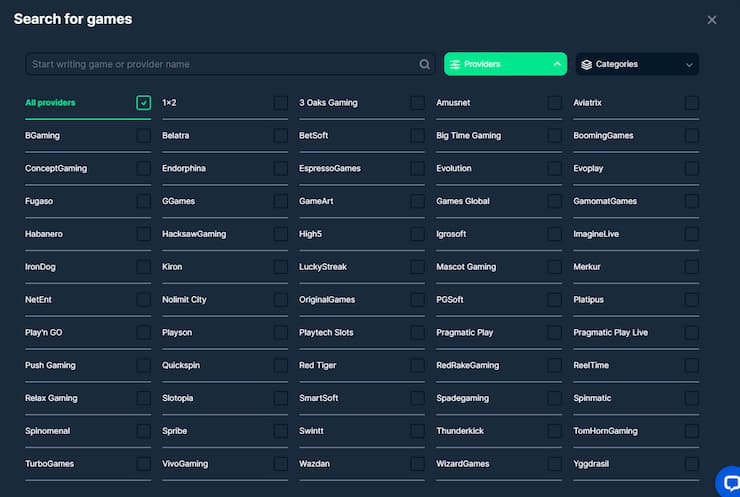The image size is (740, 497).
Task: Click the Play'n GO label
Action: (x=43, y=332)
